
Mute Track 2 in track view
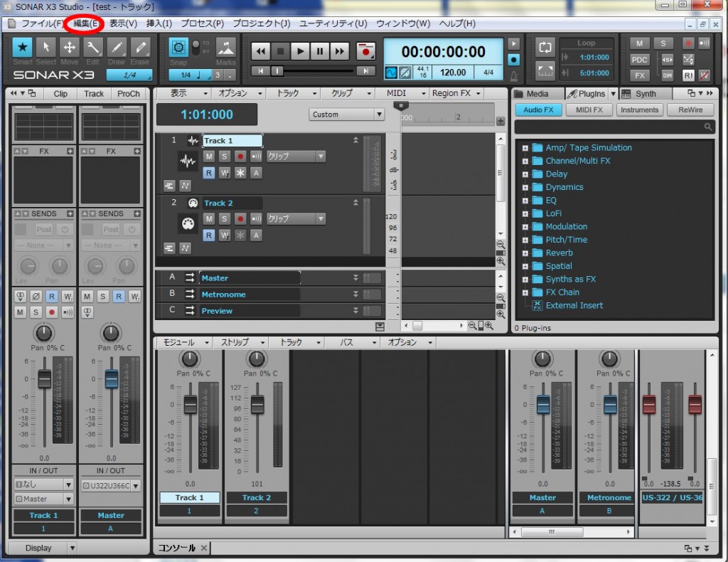click(209, 219)
